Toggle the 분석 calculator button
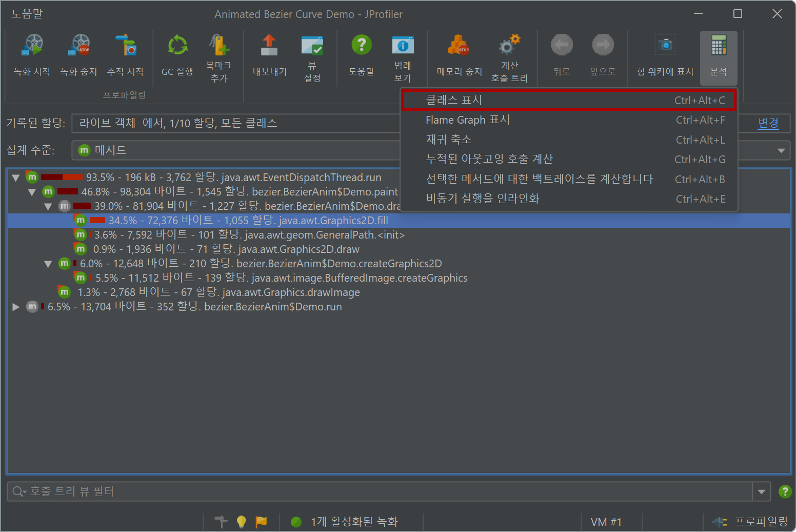This screenshot has height=532, width=796. pyautogui.click(x=719, y=57)
